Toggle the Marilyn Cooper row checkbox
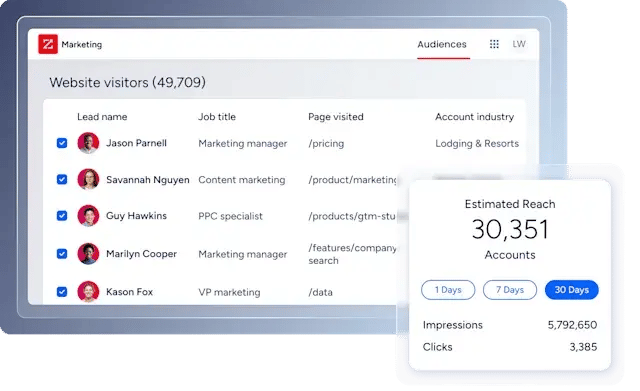The height and width of the screenshot is (391, 640). (62, 253)
